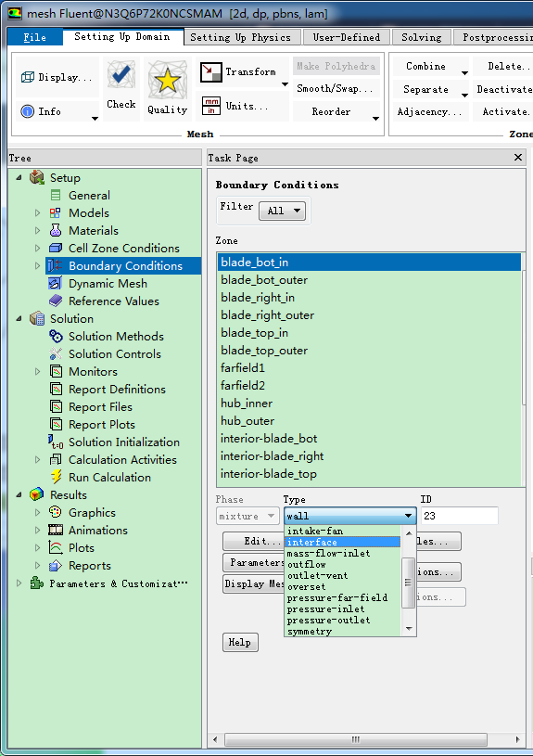Open Cell Zone Conditions
533x756 pixels.
click(x=124, y=249)
